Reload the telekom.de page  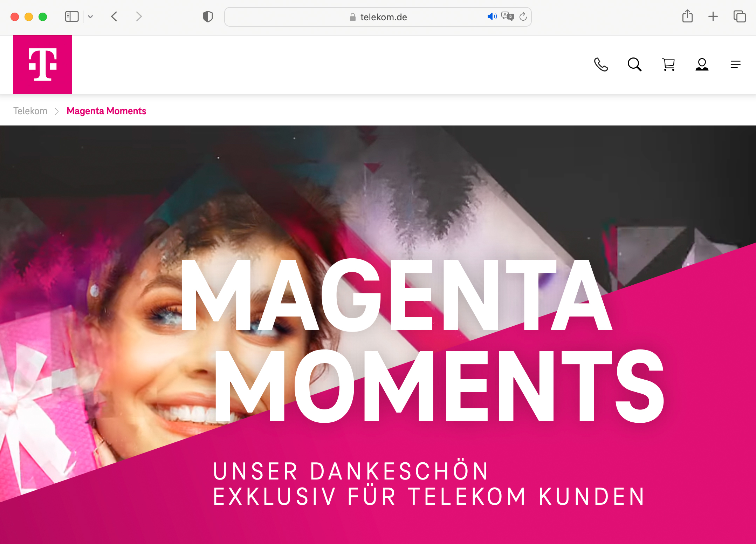[523, 16]
